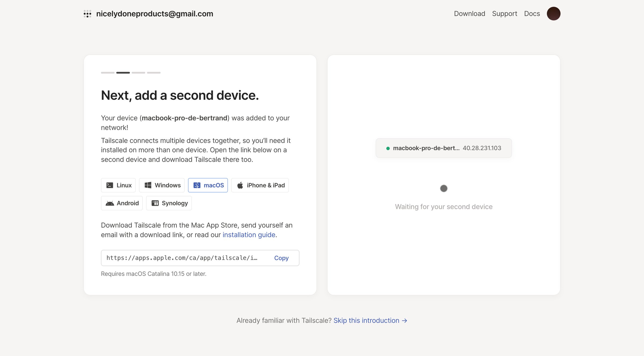The width and height of the screenshot is (644, 356).
Task: Copy the App Store download URL
Action: pos(281,258)
